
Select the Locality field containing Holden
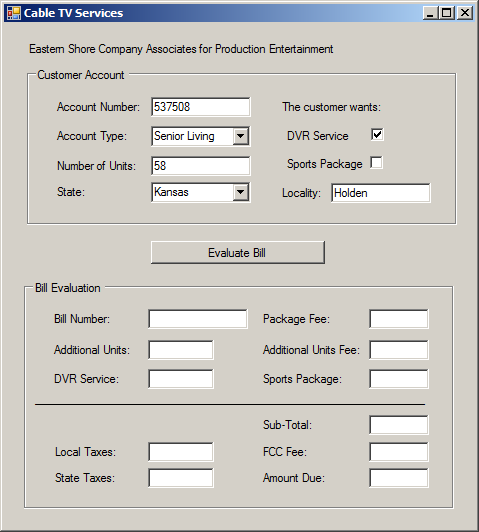coord(381,193)
